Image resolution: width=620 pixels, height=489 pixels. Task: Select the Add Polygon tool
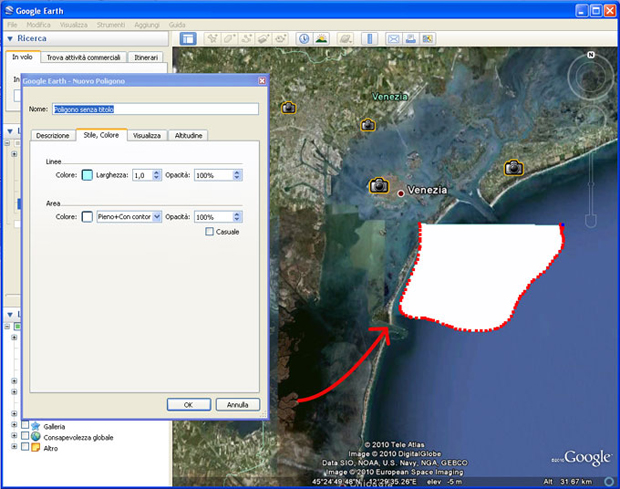pyautogui.click(x=229, y=39)
